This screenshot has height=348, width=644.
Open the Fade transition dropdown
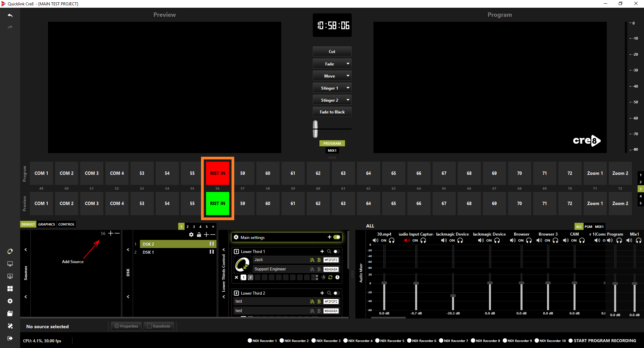pos(348,63)
